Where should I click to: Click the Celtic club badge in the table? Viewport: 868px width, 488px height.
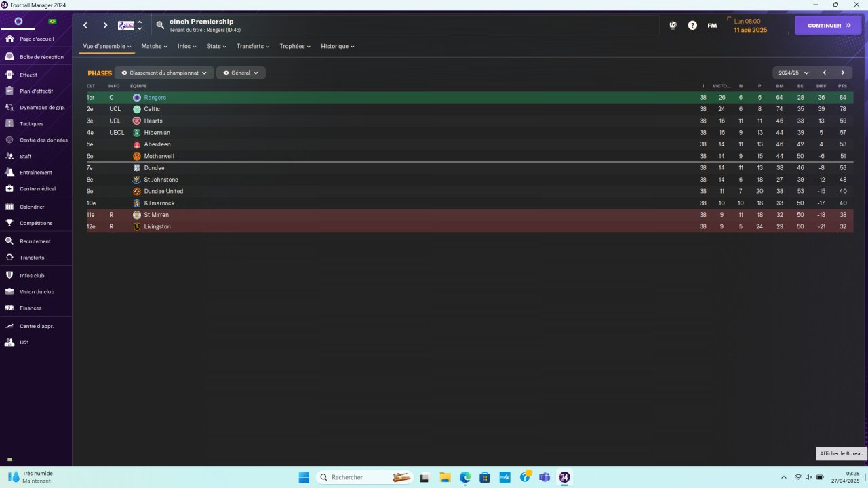pos(137,109)
